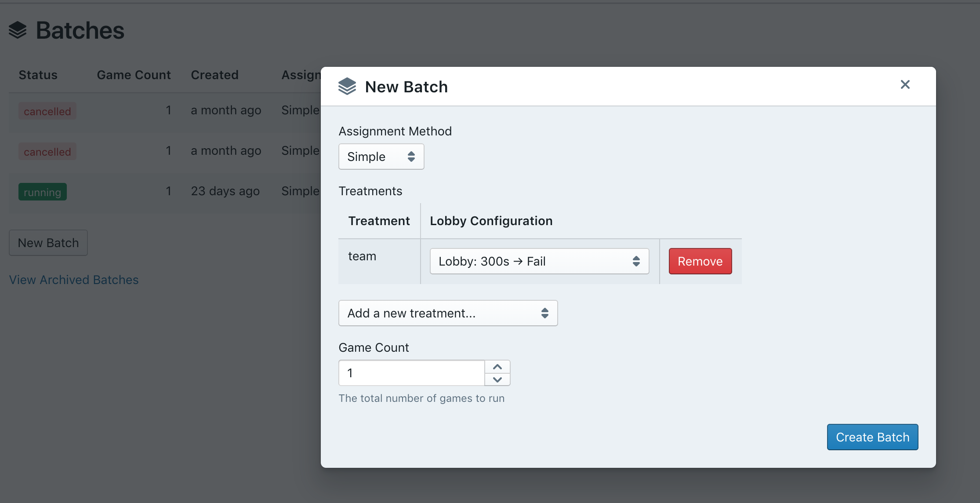Open the Assignment Method Simple dropdown
Image resolution: width=980 pixels, height=503 pixels.
[x=381, y=157]
